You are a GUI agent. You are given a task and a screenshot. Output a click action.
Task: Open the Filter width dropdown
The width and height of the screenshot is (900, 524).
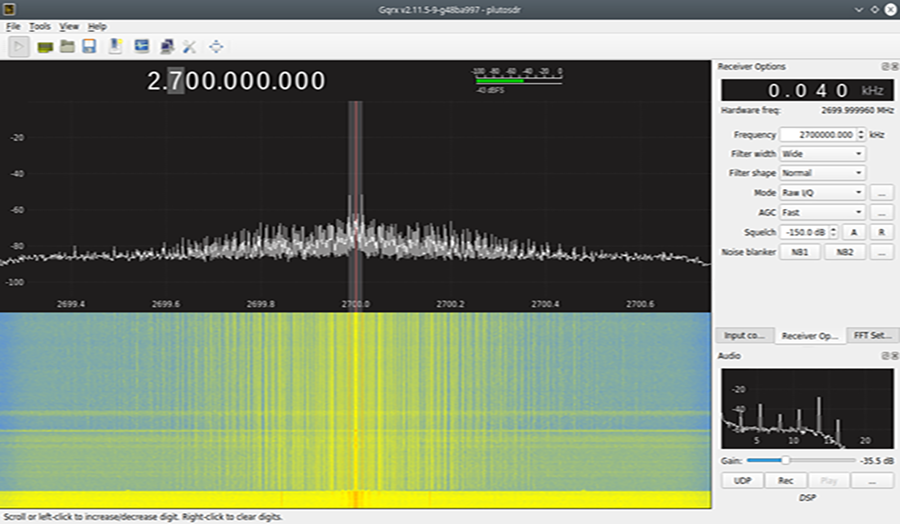[x=822, y=154]
